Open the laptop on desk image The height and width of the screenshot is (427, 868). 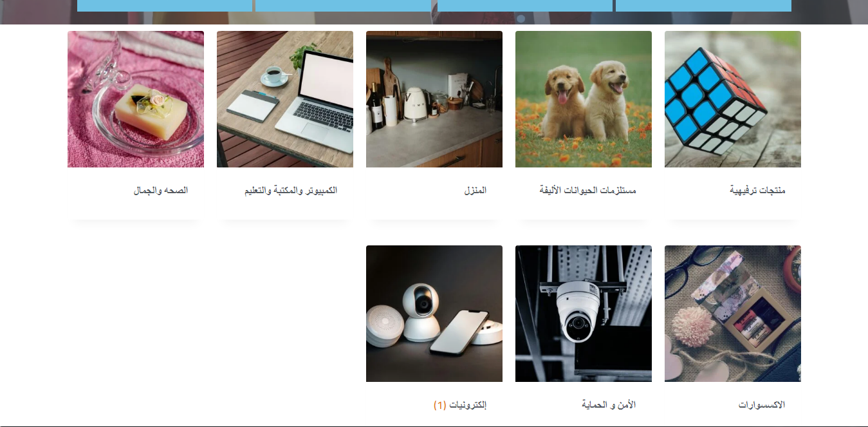pyautogui.click(x=285, y=99)
